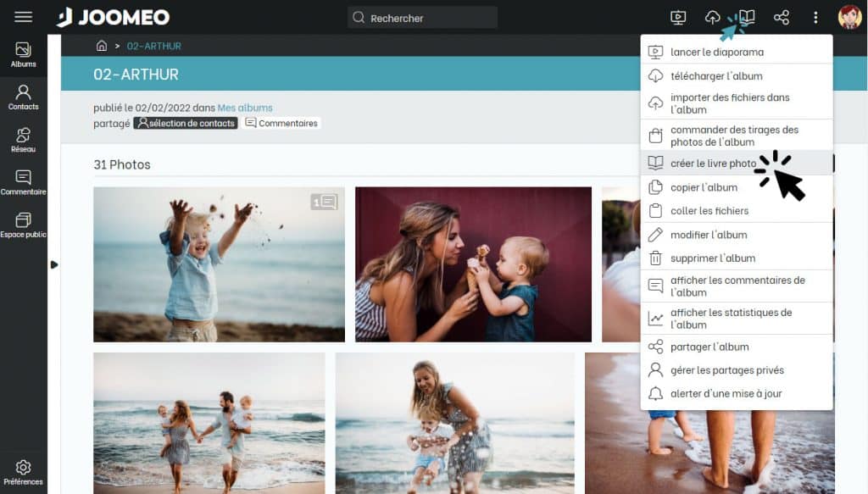Image resolution: width=868 pixels, height=494 pixels.
Task: Click in the Rechercher search field
Action: pyautogui.click(x=422, y=18)
